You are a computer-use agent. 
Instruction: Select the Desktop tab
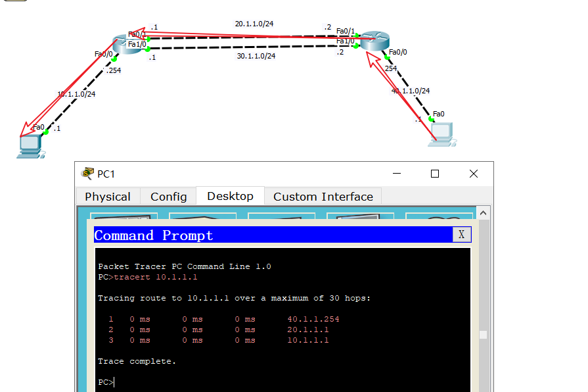tap(230, 196)
